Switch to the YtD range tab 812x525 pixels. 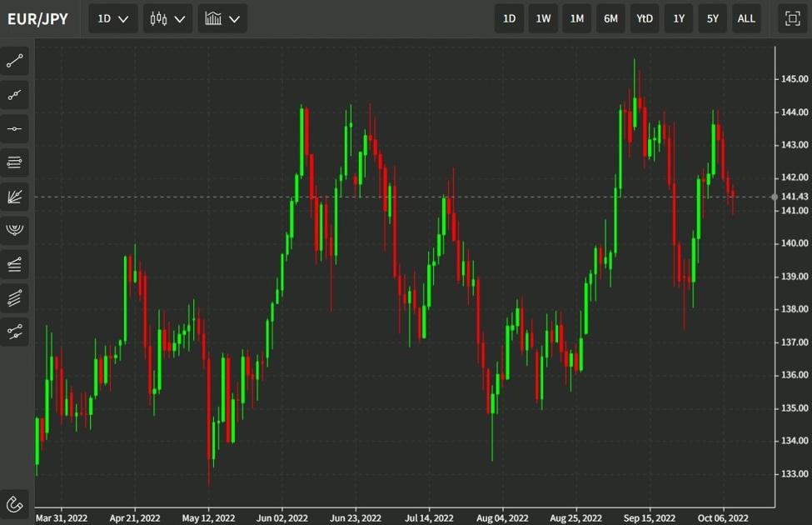(644, 17)
